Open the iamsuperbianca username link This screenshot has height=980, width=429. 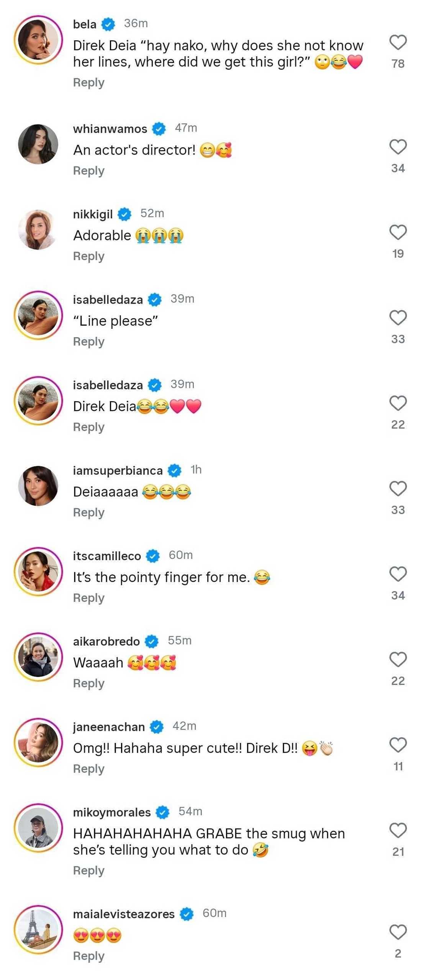click(x=118, y=470)
